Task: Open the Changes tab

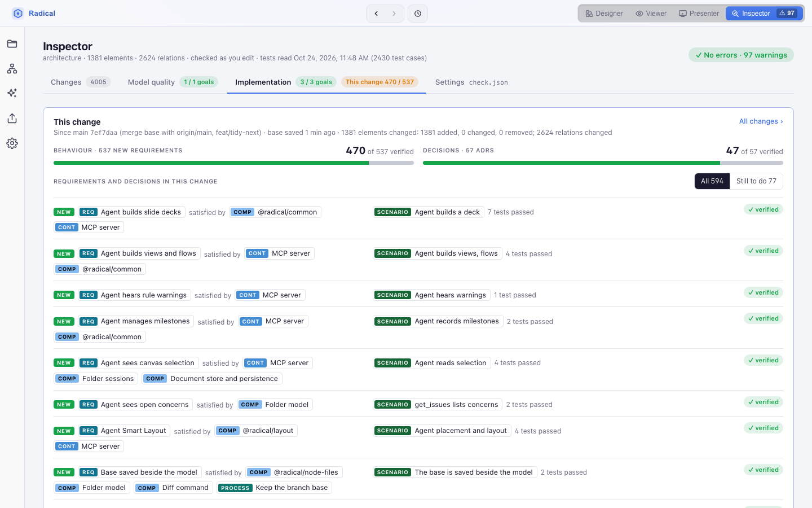Action: tap(80, 82)
